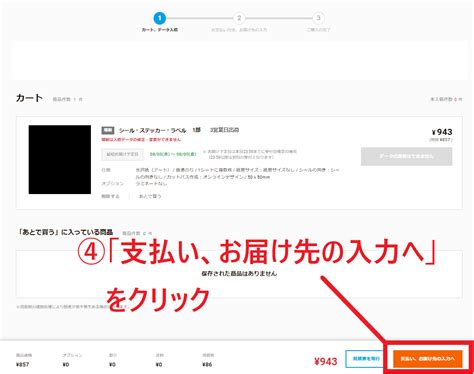Click the red warning text under product title

[141, 140]
